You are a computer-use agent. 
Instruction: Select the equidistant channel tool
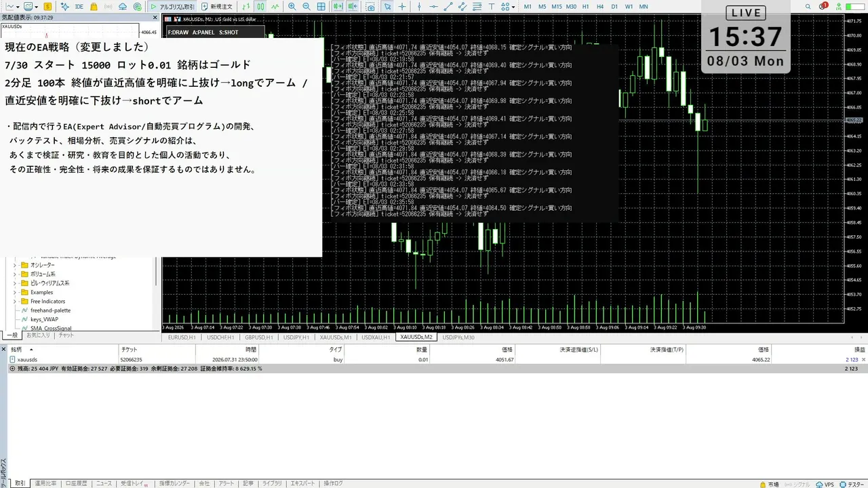(462, 6)
